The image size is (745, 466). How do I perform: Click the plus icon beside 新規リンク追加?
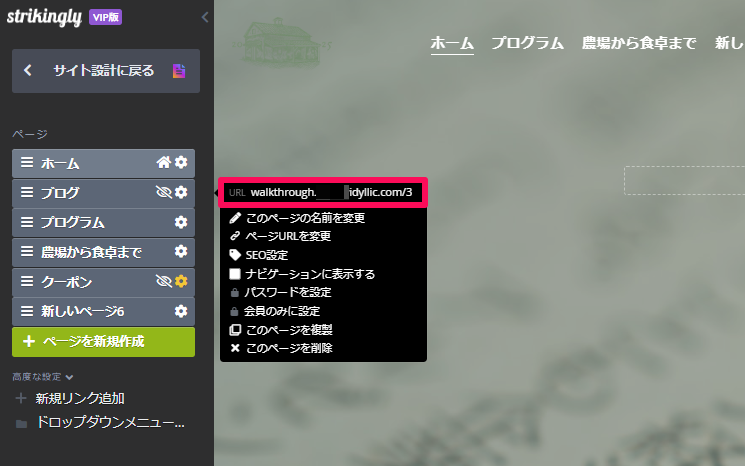(x=21, y=398)
